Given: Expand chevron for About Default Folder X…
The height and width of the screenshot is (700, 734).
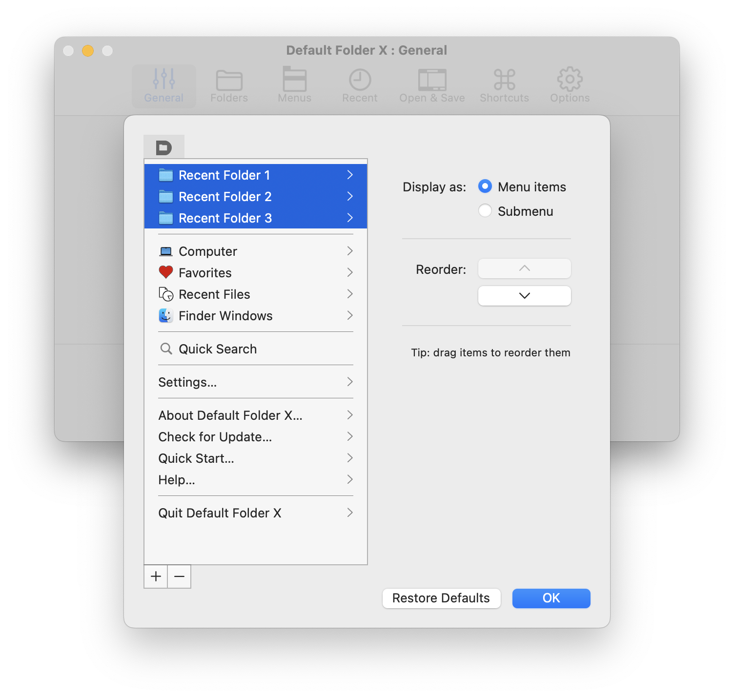Looking at the screenshot, I should pyautogui.click(x=350, y=415).
